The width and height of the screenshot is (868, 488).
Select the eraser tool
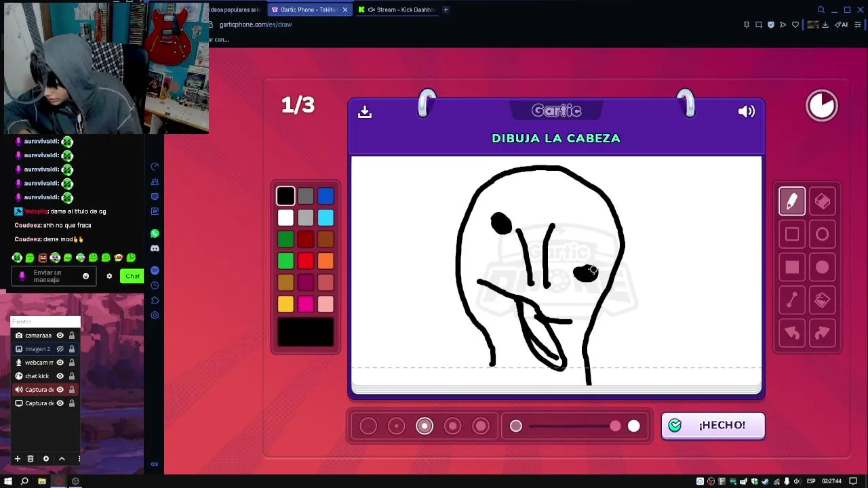pos(822,201)
